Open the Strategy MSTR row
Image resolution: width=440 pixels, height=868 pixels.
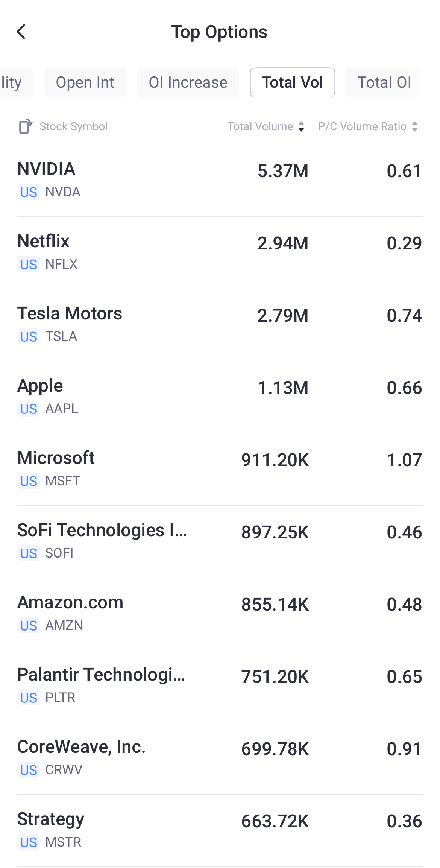click(220, 830)
